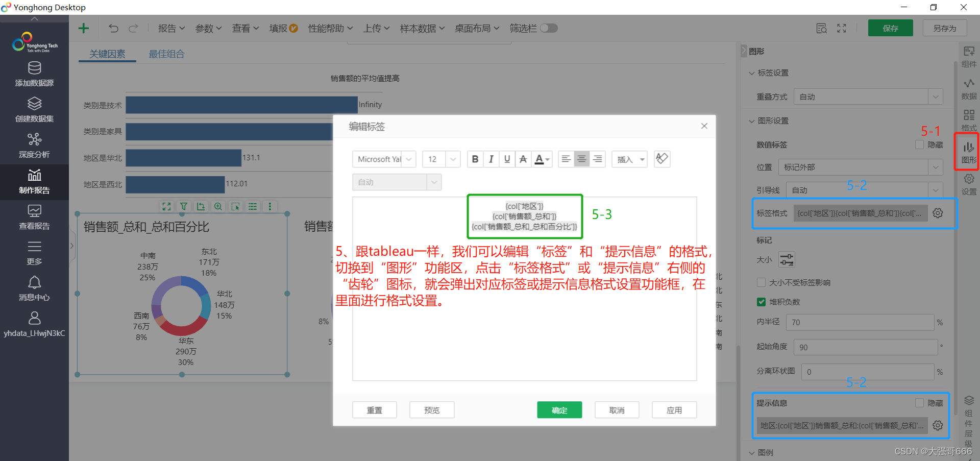Check 隐藏 checkbox for 提示信息

tap(919, 403)
